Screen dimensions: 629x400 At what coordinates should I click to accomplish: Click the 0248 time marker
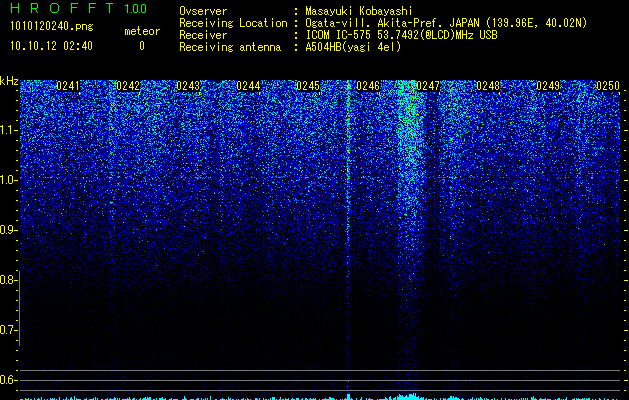pyautogui.click(x=488, y=86)
